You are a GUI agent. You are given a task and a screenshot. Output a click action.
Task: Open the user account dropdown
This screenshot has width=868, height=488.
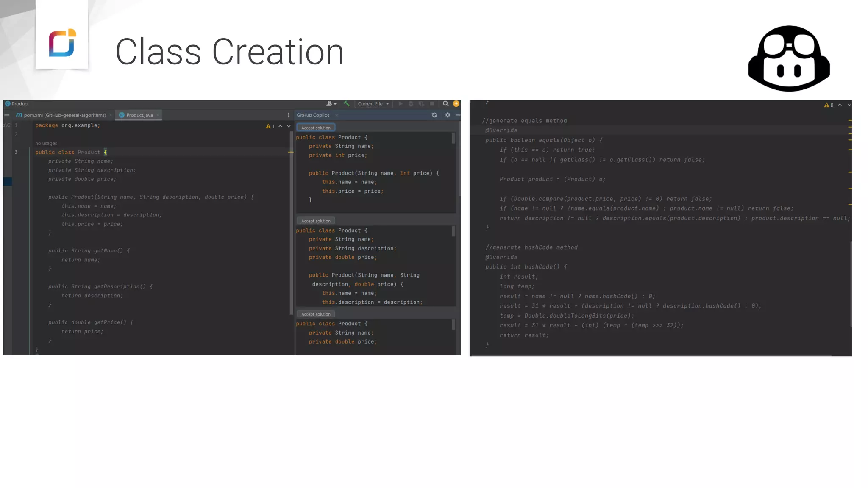[331, 104]
